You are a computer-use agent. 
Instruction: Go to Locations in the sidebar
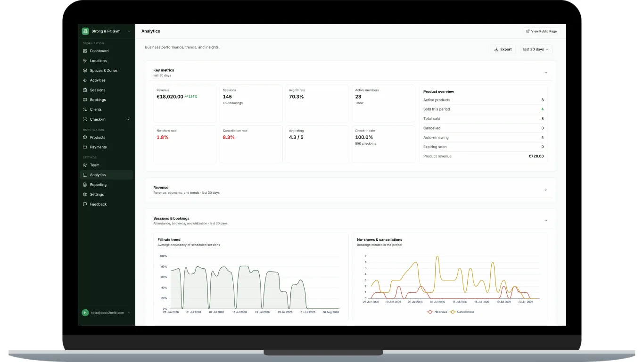pos(107,61)
